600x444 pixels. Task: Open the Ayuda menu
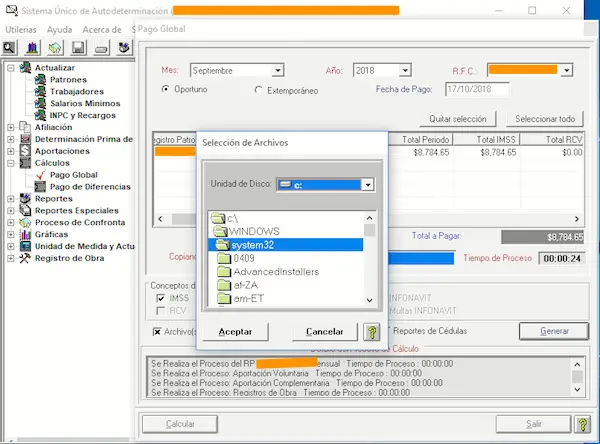[x=59, y=29]
